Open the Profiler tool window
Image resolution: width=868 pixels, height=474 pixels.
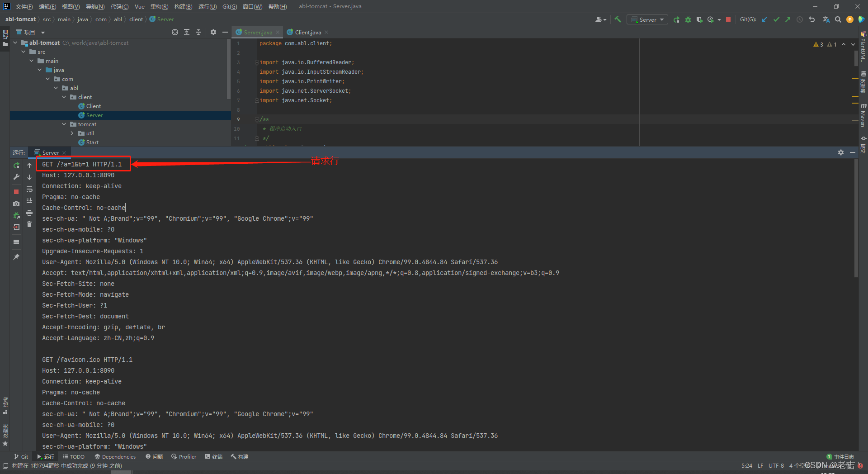(184, 456)
